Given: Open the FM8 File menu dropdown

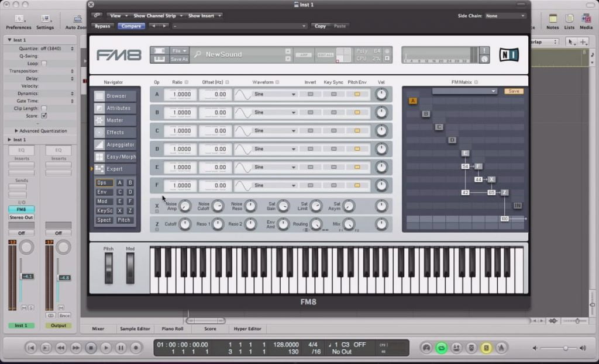Looking at the screenshot, I should [x=179, y=51].
